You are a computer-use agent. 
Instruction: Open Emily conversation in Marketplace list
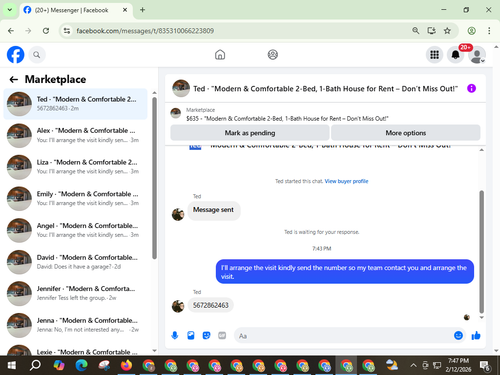(x=75, y=198)
